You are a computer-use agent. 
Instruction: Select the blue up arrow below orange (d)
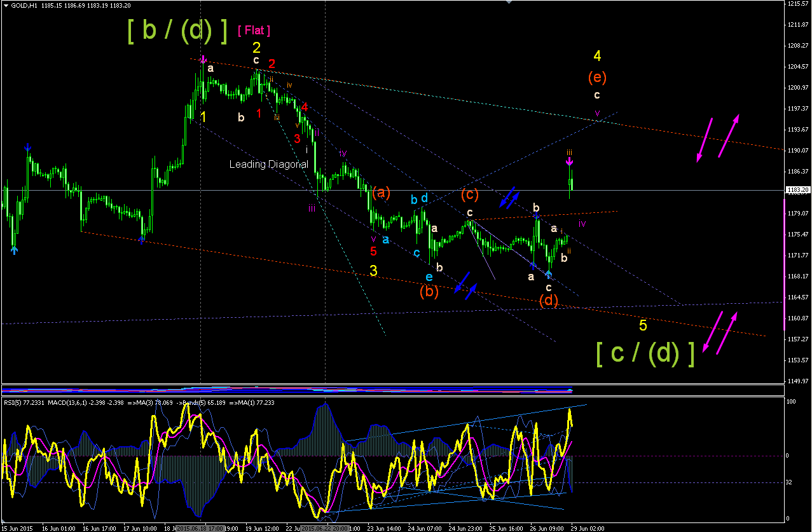pos(548,275)
